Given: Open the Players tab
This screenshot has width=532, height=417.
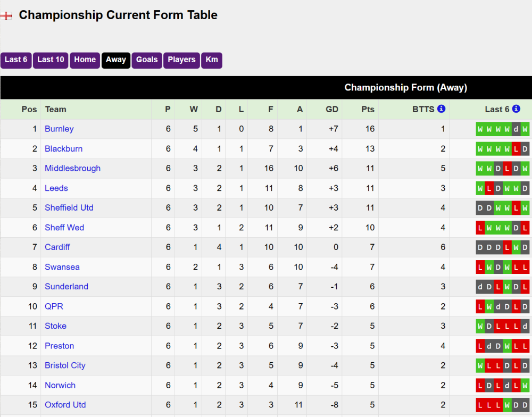Looking at the screenshot, I should pyautogui.click(x=182, y=60).
